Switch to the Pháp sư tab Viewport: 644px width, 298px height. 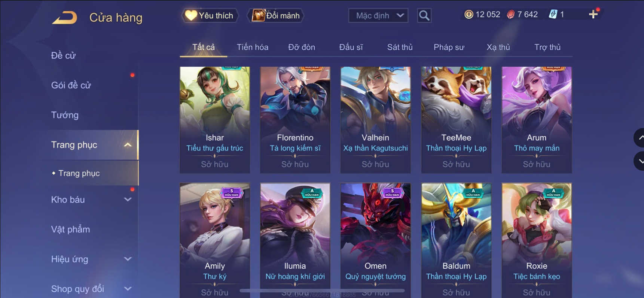point(449,47)
